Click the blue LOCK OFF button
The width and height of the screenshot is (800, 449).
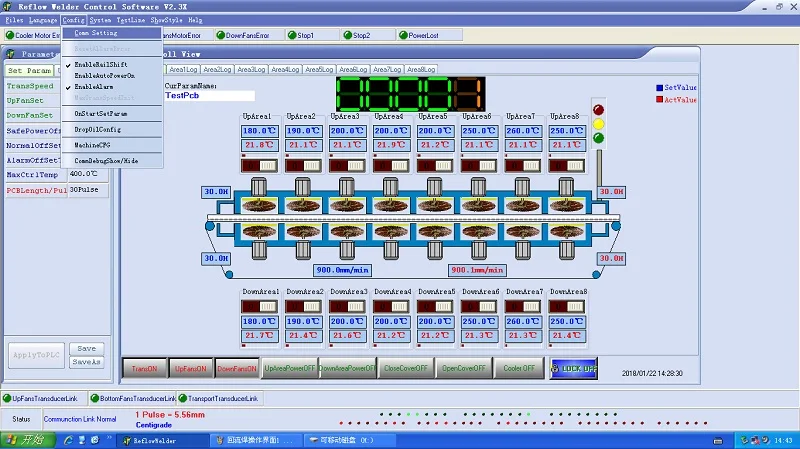[x=574, y=368]
